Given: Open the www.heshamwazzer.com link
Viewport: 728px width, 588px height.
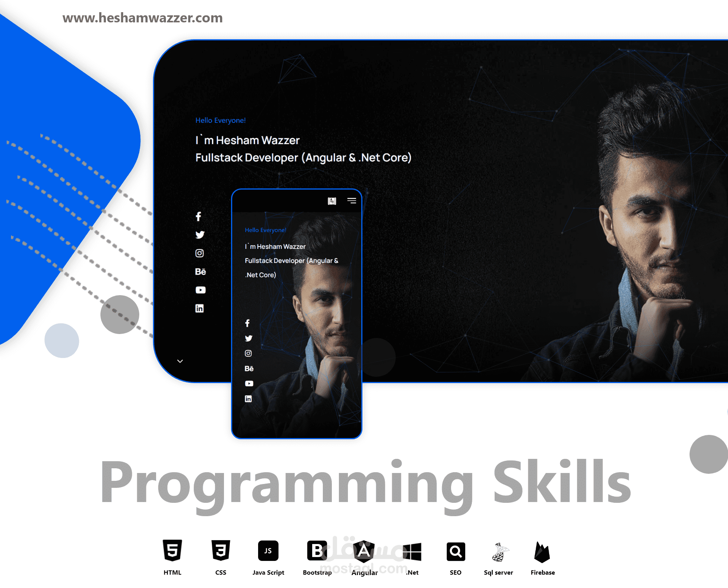Looking at the screenshot, I should (142, 18).
